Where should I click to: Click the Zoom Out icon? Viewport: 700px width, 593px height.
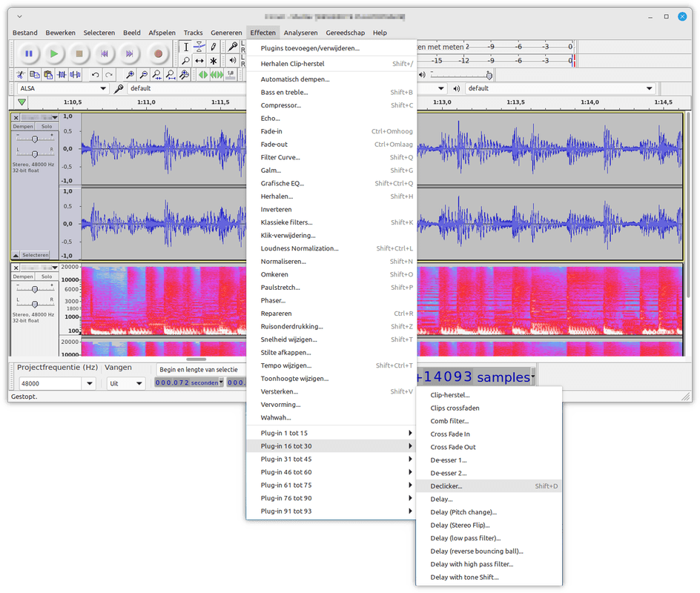click(144, 75)
